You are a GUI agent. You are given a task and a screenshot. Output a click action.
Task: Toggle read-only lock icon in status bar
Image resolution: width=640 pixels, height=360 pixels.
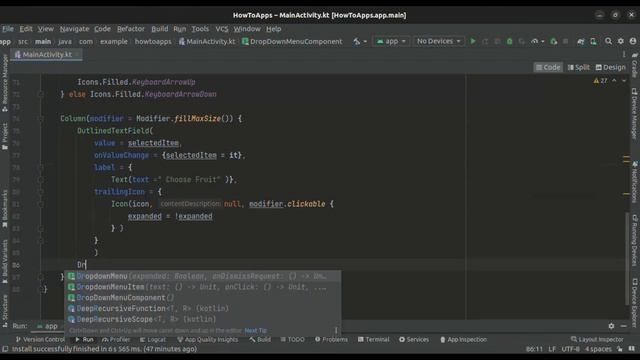(x=620, y=349)
